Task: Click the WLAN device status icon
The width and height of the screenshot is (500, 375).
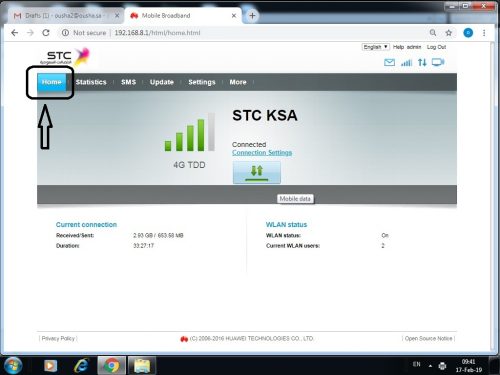Action: (x=438, y=62)
